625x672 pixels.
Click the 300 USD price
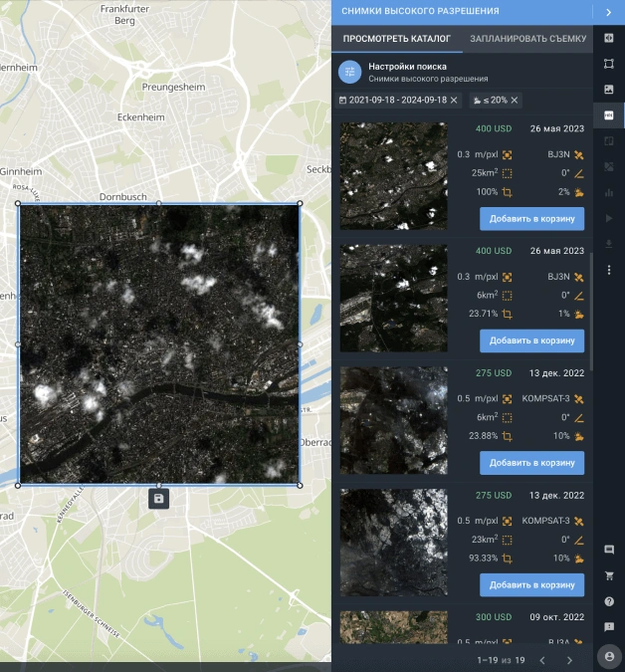coord(494,617)
